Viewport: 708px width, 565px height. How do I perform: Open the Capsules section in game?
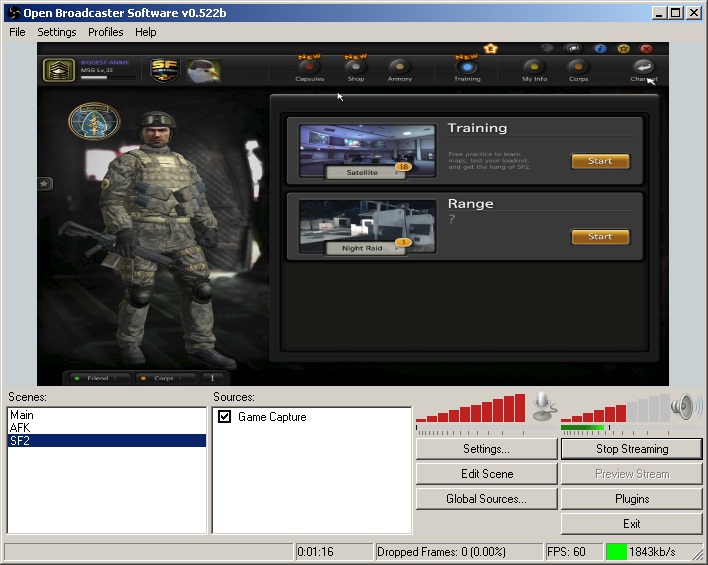point(309,70)
